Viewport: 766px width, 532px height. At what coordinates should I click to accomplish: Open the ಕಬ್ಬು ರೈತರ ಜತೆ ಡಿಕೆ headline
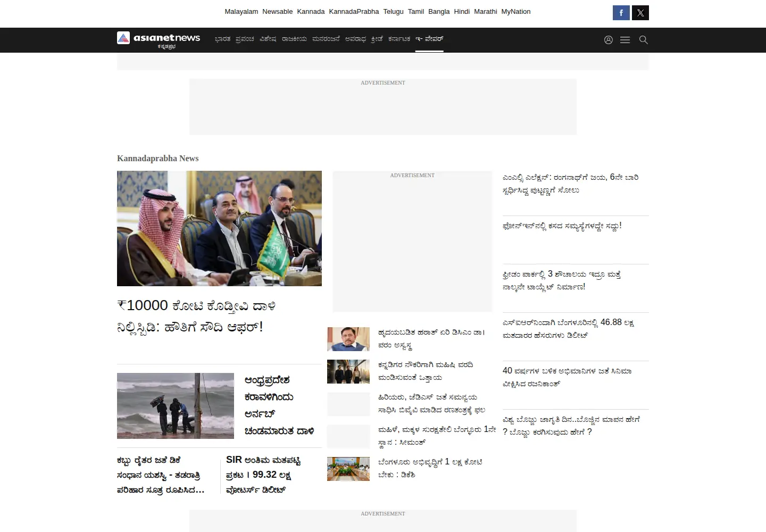161,475
